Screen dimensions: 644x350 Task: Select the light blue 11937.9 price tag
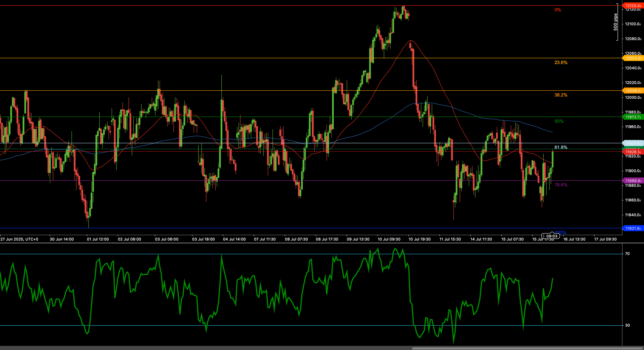coord(633,143)
